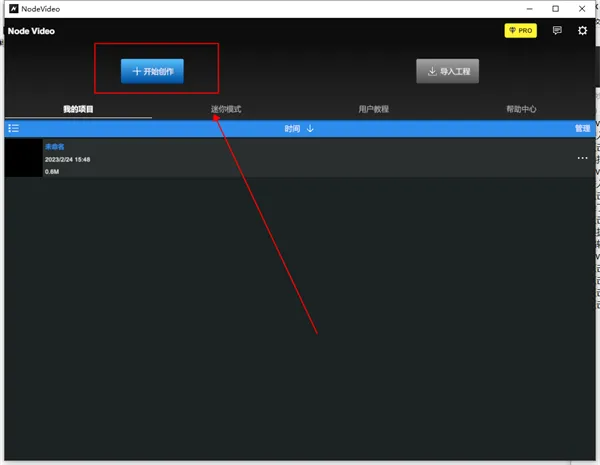Click 管理 to manage projects
Image resolution: width=600 pixels, height=465 pixels.
582,129
